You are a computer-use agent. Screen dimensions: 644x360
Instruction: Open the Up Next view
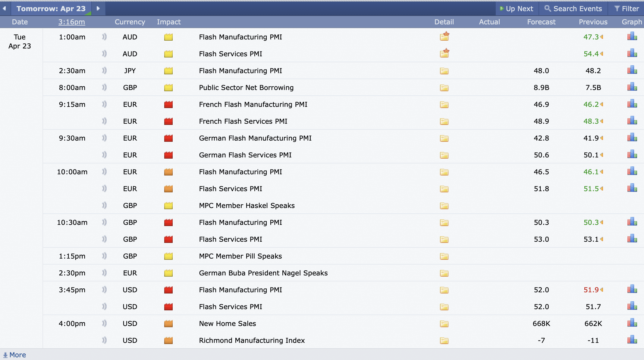pos(517,9)
